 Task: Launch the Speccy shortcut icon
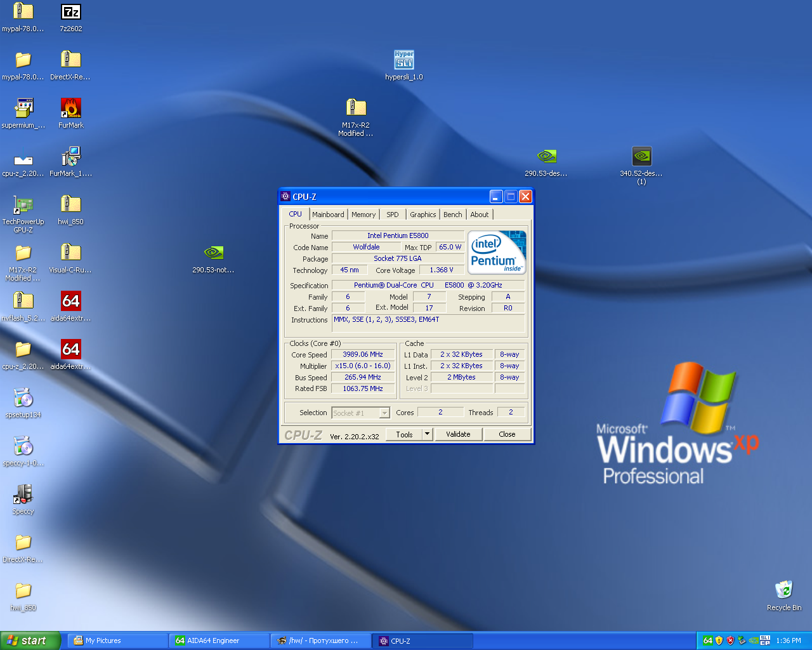[x=23, y=494]
